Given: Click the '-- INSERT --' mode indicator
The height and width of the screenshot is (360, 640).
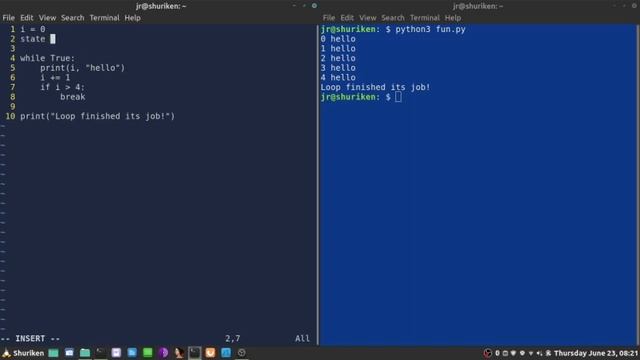Looking at the screenshot, I should pos(31,339).
